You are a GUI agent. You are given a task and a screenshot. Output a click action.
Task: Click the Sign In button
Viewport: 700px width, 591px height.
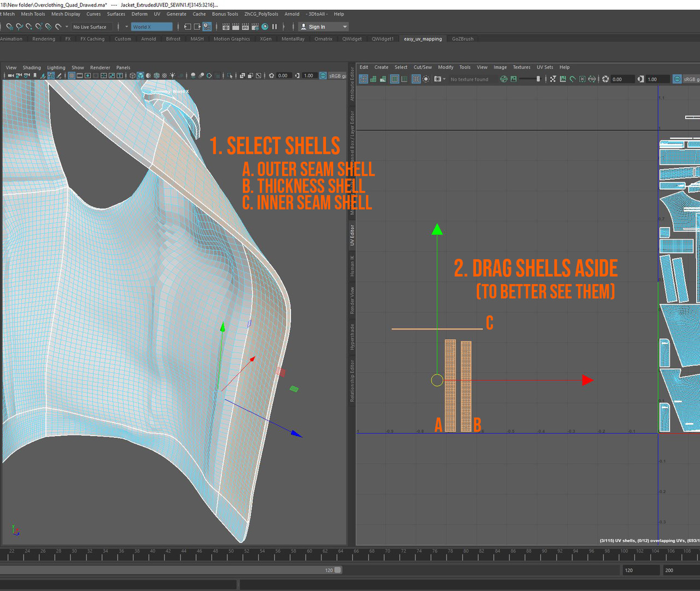(x=317, y=26)
